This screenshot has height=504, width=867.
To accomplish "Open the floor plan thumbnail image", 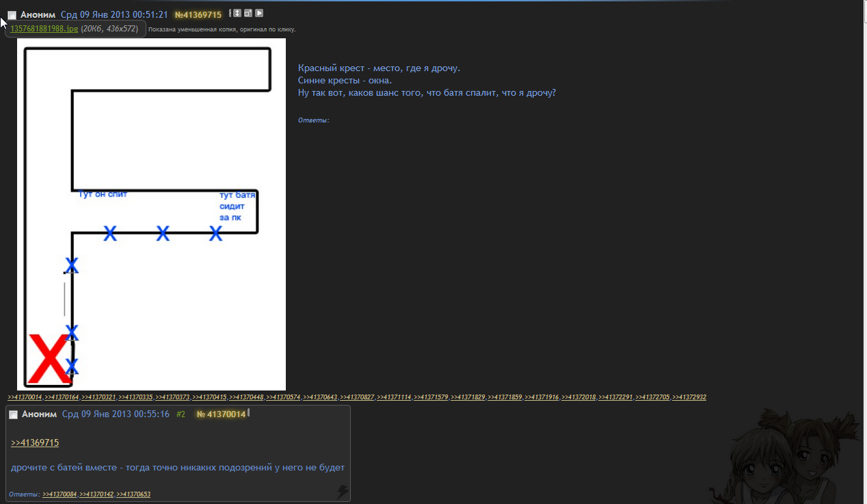I will [x=151, y=214].
